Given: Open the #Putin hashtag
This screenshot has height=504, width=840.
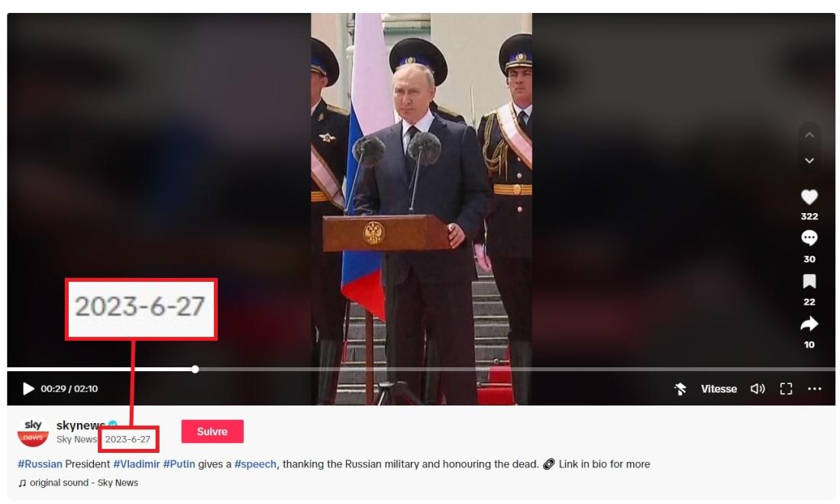Looking at the screenshot, I should (179, 464).
